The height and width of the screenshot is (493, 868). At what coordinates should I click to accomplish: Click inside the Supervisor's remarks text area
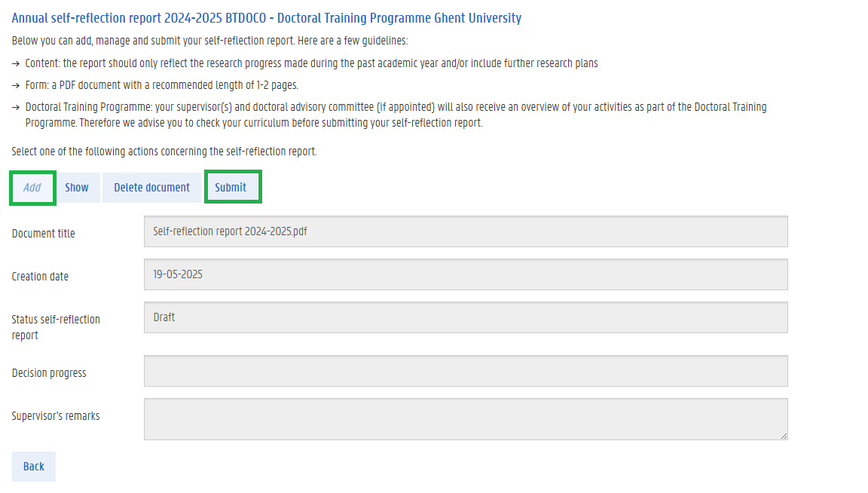(x=465, y=419)
